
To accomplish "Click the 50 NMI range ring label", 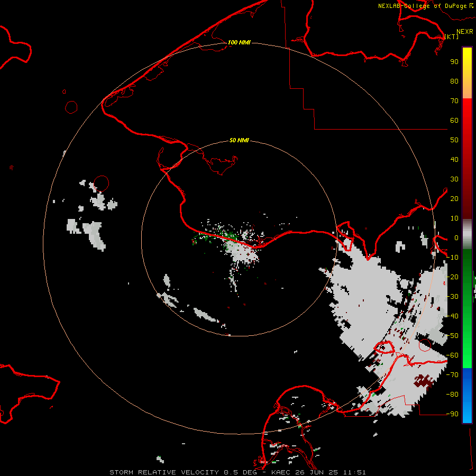I will pos(239,140).
